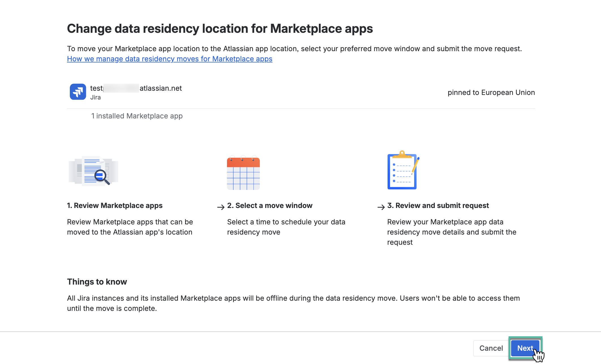Image resolution: width=601 pixels, height=364 pixels.
Task: Click the Select a move window heading
Action: tap(270, 205)
